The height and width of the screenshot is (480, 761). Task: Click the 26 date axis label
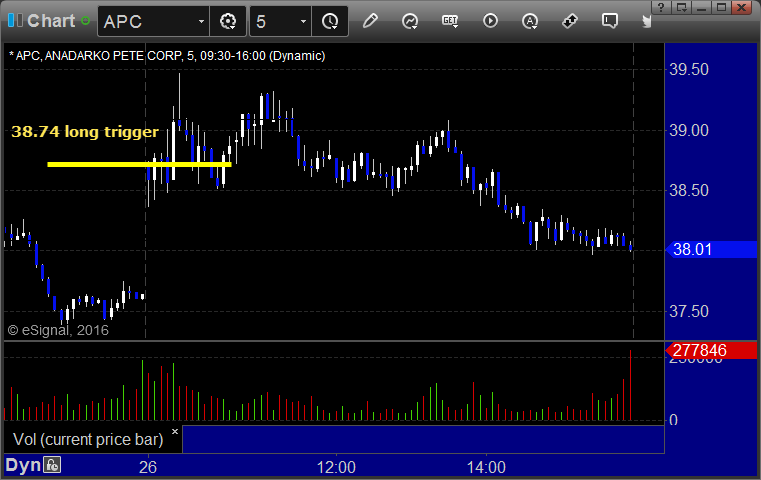[x=148, y=467]
